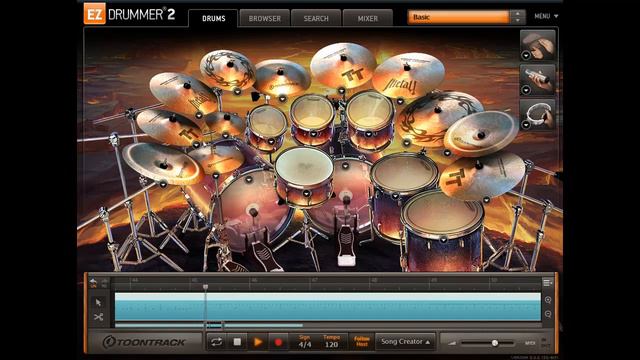Click the volume level icon left of slider

(452, 343)
